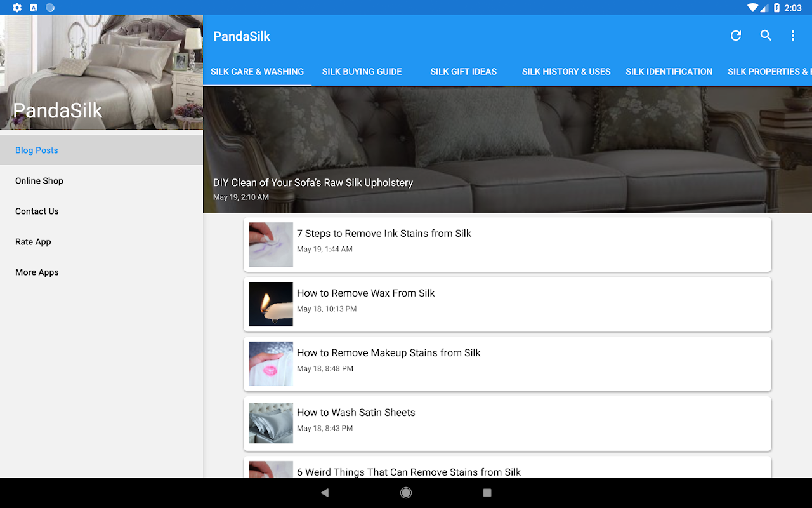Open 'How to Remove Makeup Stains from Silk'
Image resolution: width=812 pixels, height=508 pixels.
pos(507,364)
